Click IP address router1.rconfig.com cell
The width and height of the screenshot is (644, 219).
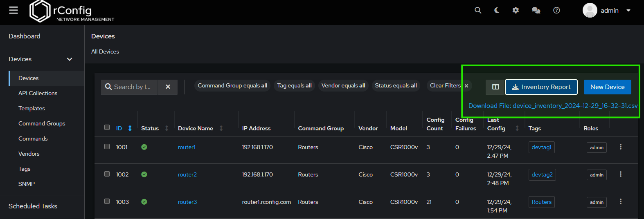click(266, 202)
